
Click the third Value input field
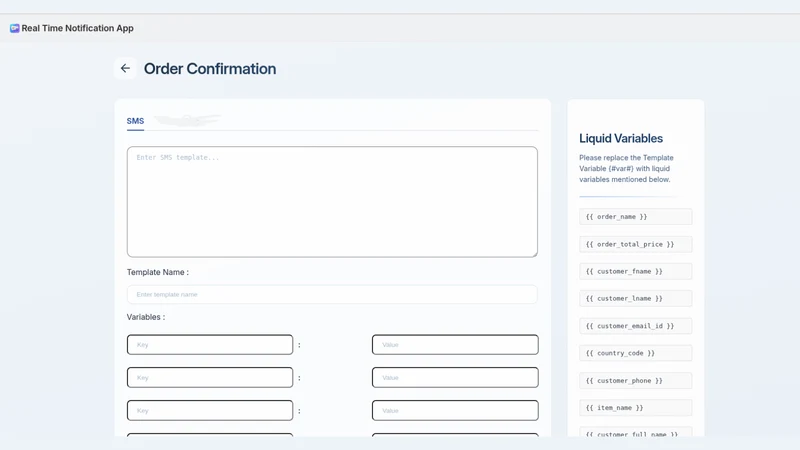455,411
